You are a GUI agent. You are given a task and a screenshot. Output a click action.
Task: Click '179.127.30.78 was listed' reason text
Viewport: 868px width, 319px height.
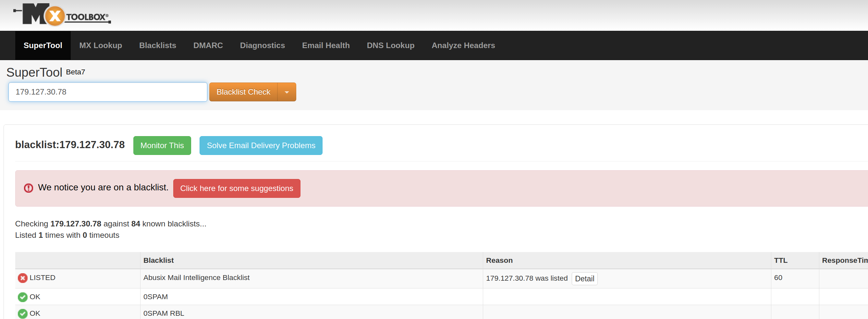pyautogui.click(x=527, y=278)
